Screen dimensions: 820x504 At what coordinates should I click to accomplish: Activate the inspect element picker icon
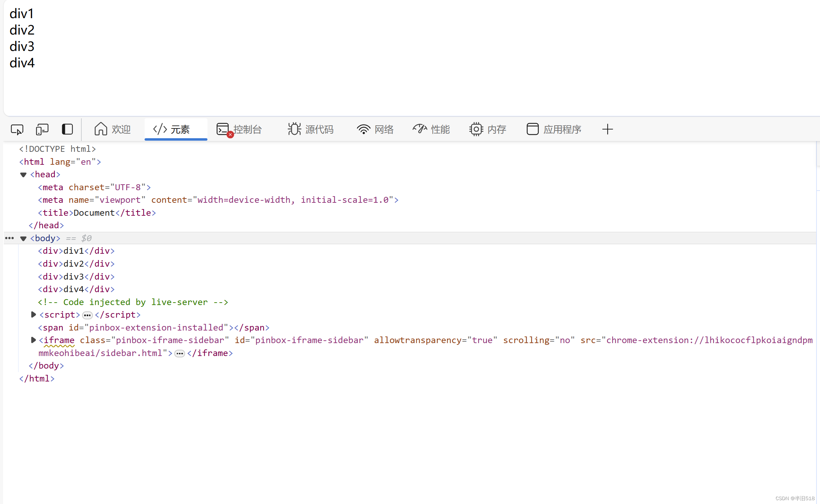pyautogui.click(x=17, y=129)
